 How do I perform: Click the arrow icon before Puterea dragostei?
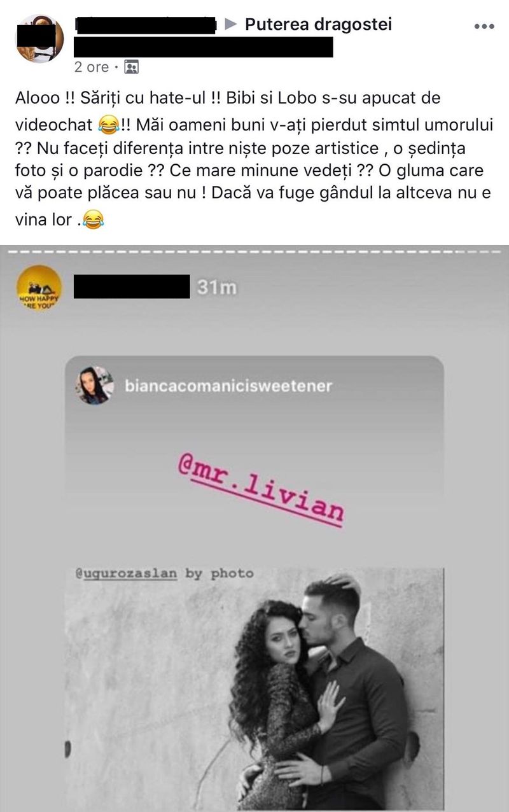point(232,25)
